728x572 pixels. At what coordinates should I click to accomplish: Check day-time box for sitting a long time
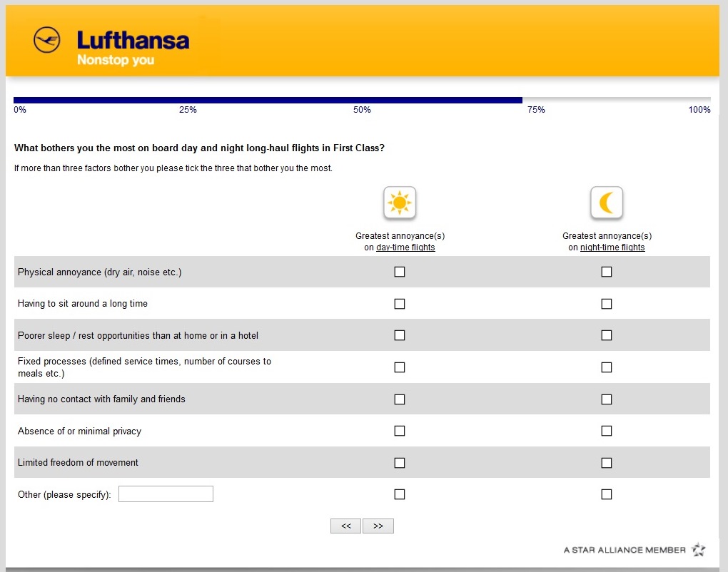tap(400, 304)
